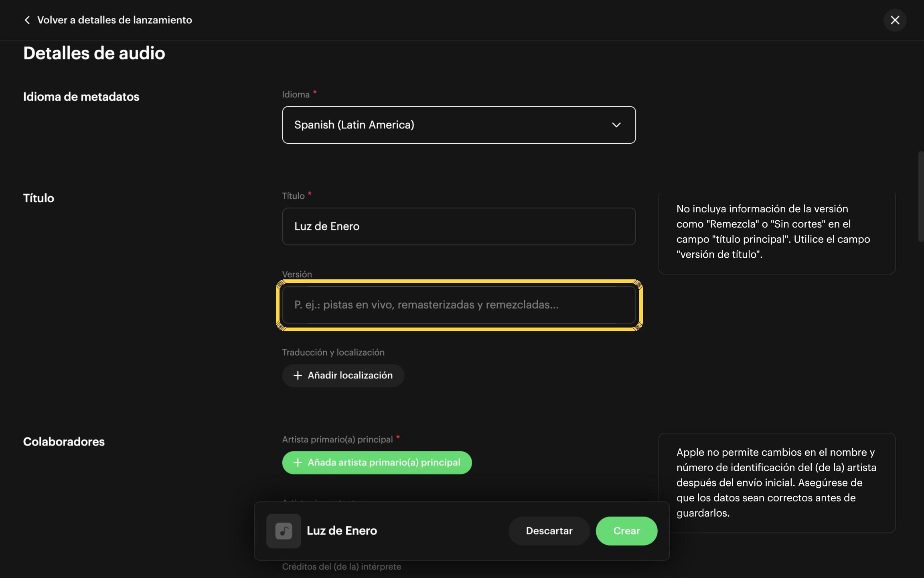The width and height of the screenshot is (924, 578).
Task: Click the plus icon beside Añadir localización
Action: pyautogui.click(x=298, y=375)
